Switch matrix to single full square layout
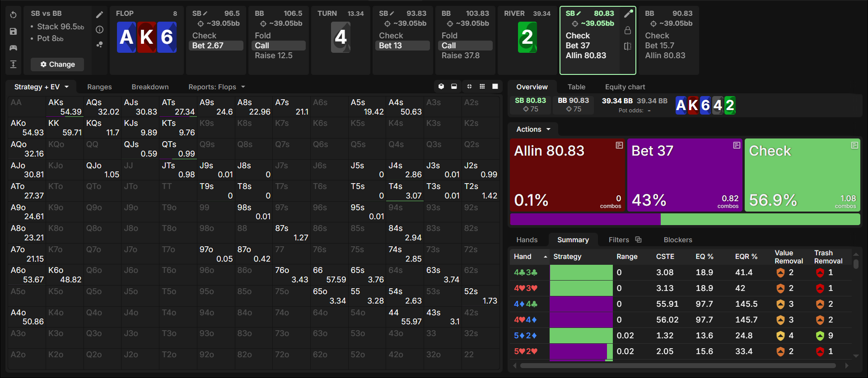Viewport: 868px width, 378px height. [495, 87]
